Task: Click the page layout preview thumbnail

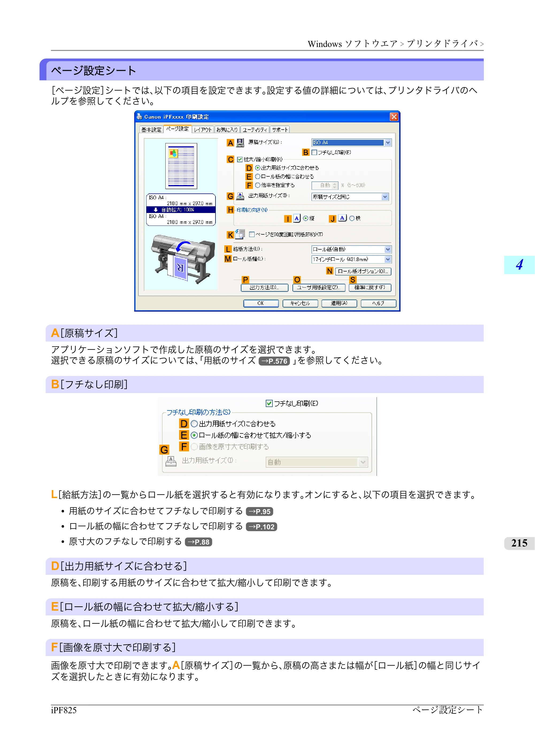Action: [181, 166]
